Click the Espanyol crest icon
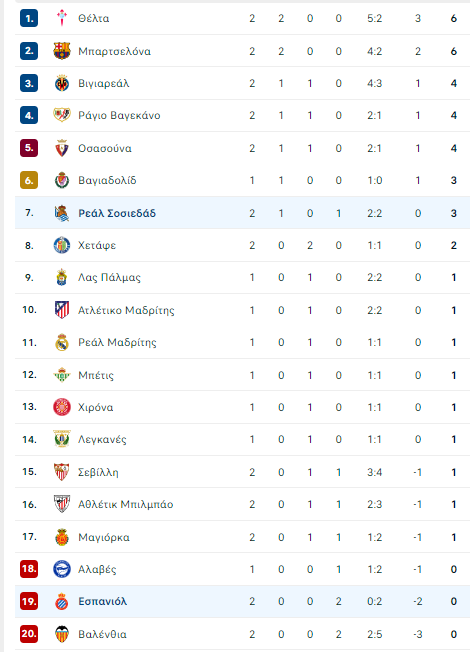The height and width of the screenshot is (652, 470). pyautogui.click(x=62, y=601)
